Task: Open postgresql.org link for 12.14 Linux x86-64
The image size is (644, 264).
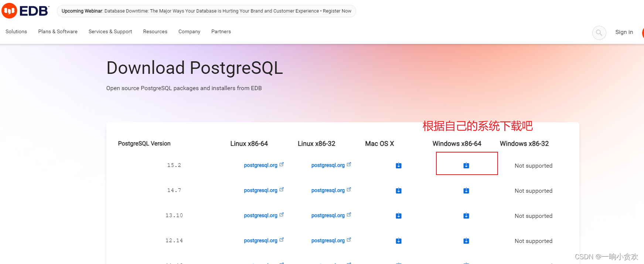Action: 264,240
